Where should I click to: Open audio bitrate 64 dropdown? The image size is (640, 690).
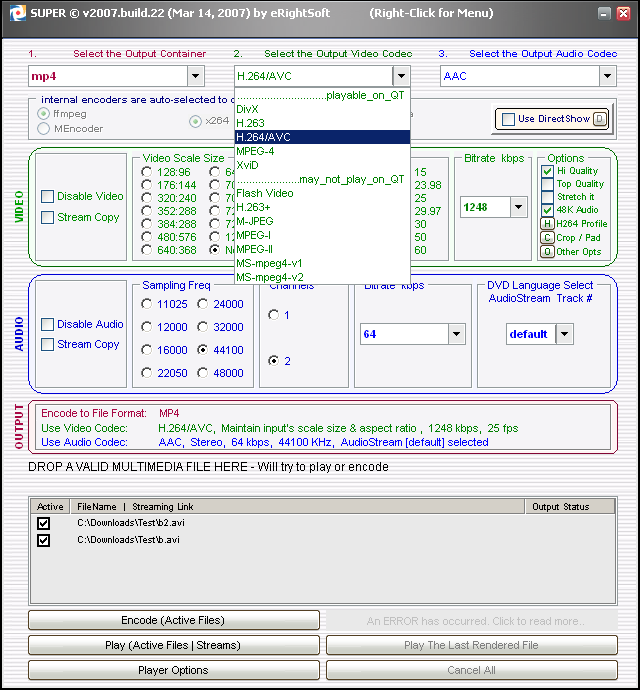click(456, 334)
